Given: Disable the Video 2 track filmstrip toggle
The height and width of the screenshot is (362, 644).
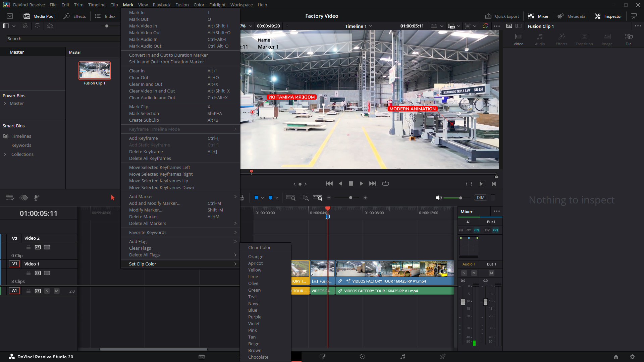Looking at the screenshot, I should coord(47,247).
